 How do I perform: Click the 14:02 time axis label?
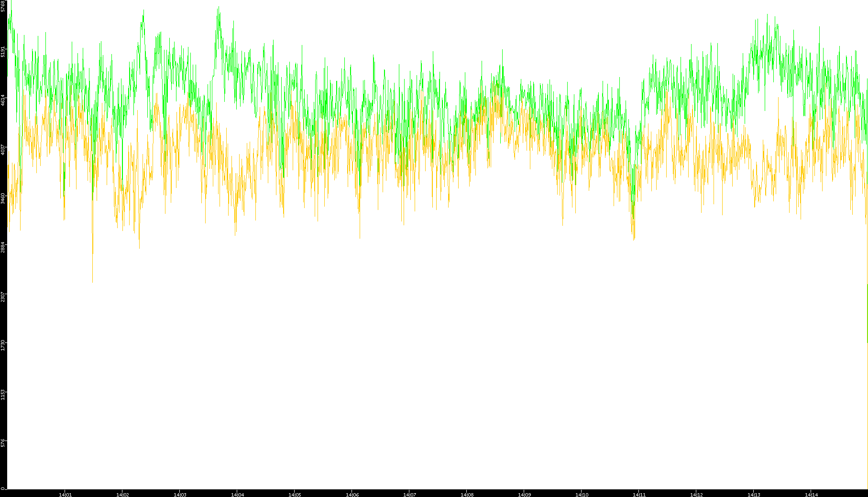(x=122, y=495)
